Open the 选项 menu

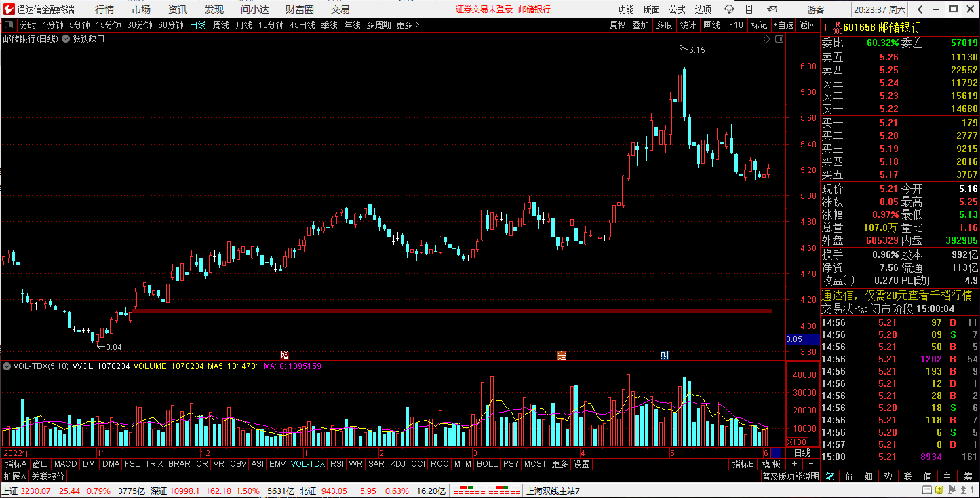703,9
